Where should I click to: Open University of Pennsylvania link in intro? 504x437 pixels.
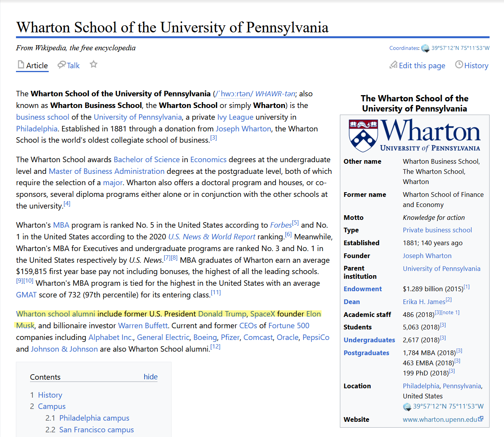(138, 117)
